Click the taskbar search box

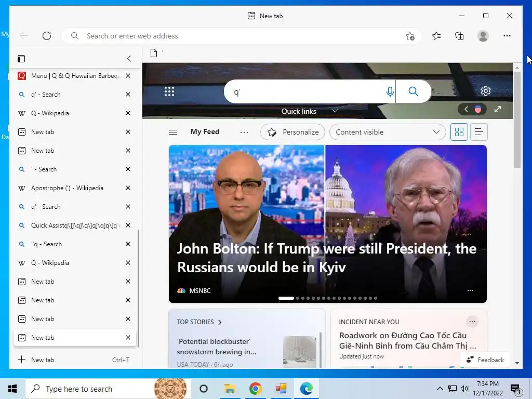click(107, 389)
